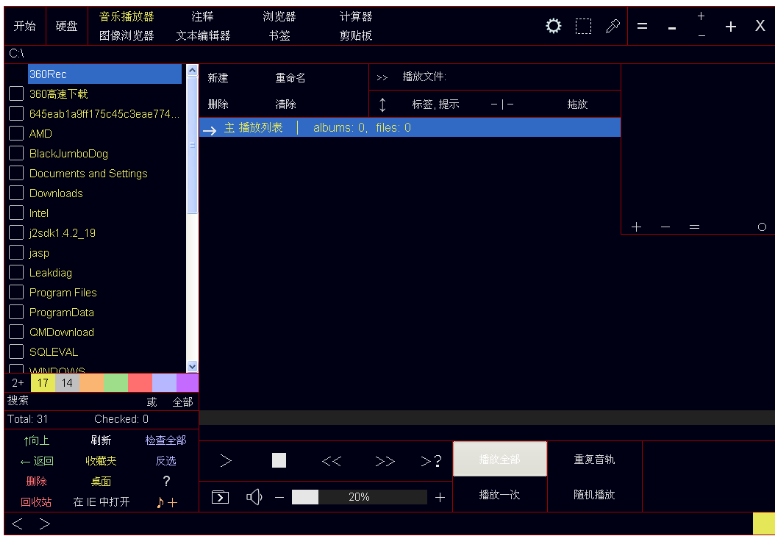Click the dotted selection rectangle icon

click(x=583, y=27)
